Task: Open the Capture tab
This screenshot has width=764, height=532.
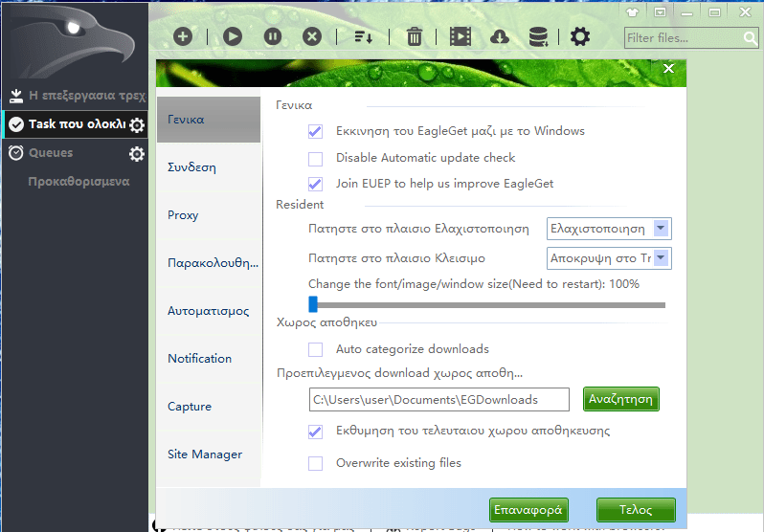Action: (x=209, y=407)
